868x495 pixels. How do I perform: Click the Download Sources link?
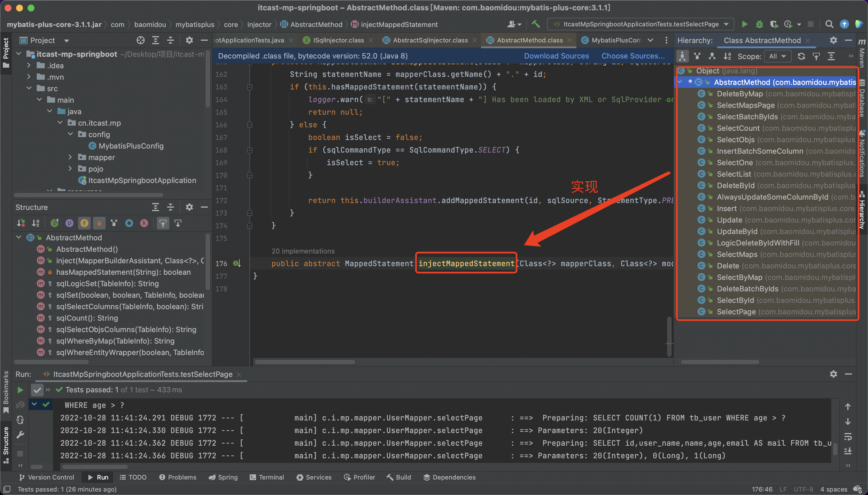(x=556, y=56)
